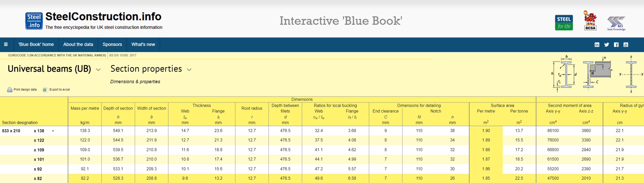The height and width of the screenshot is (183, 644).
Task: Click the printer icon to print design data
Action: (x=10, y=89)
